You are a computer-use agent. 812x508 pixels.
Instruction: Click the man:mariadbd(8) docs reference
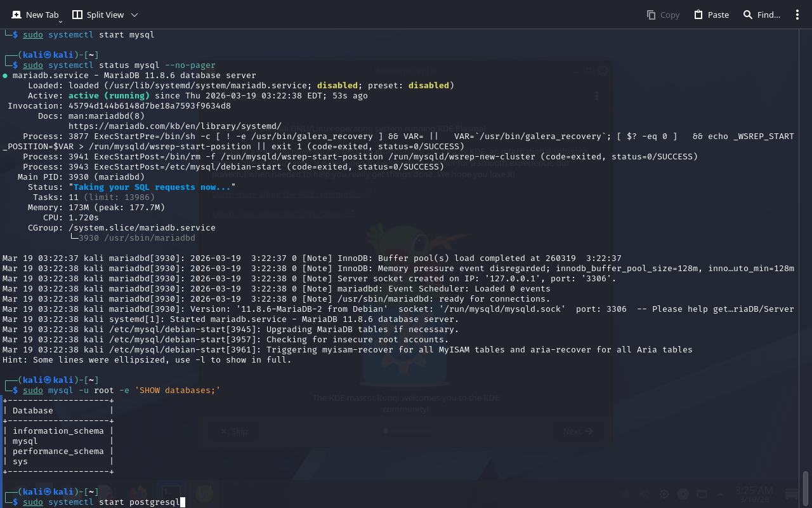pos(106,116)
